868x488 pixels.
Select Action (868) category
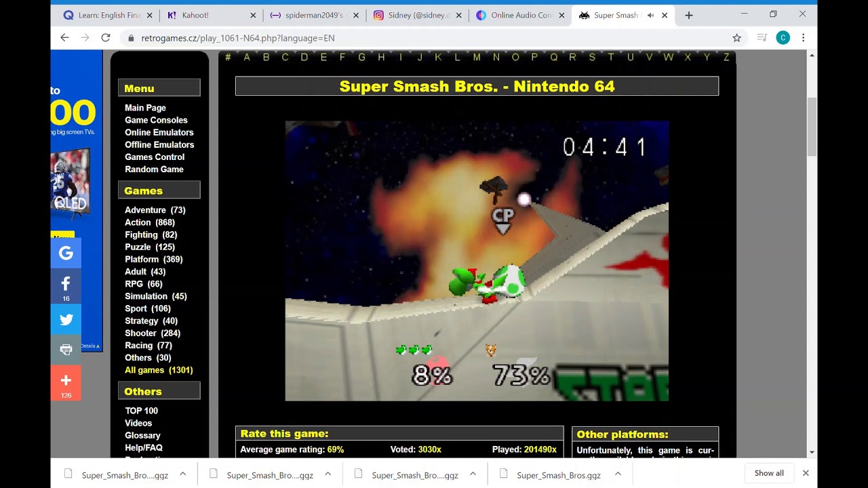[150, 222]
